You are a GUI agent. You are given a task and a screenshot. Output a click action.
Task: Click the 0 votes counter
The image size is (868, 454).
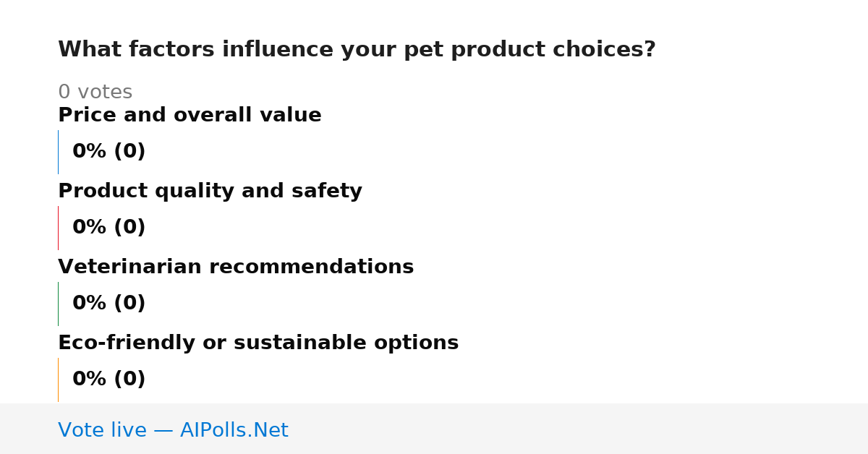click(95, 93)
